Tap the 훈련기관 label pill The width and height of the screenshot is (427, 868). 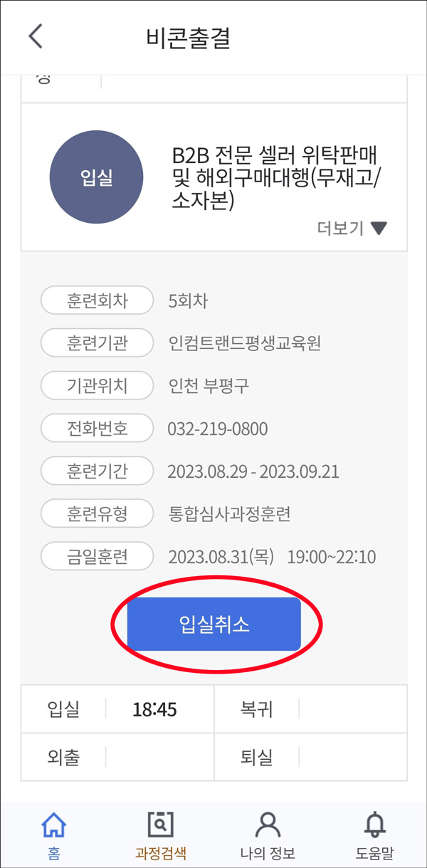[x=97, y=343]
